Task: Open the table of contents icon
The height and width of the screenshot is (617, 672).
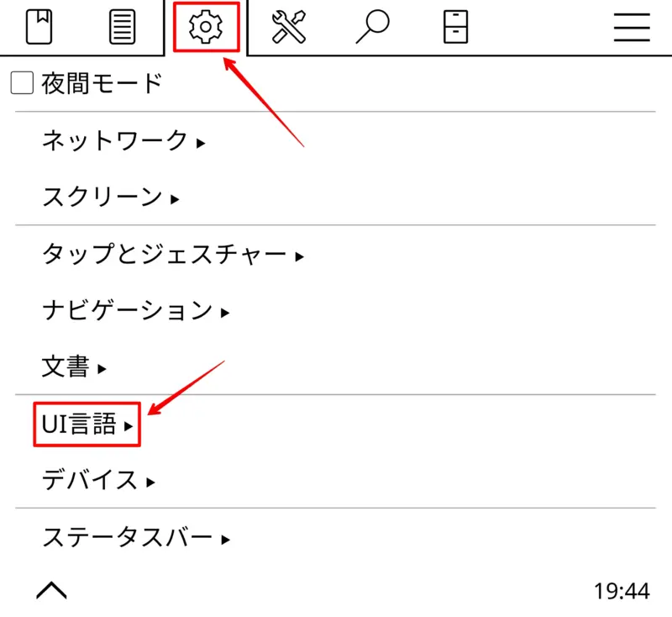Action: pos(122,27)
